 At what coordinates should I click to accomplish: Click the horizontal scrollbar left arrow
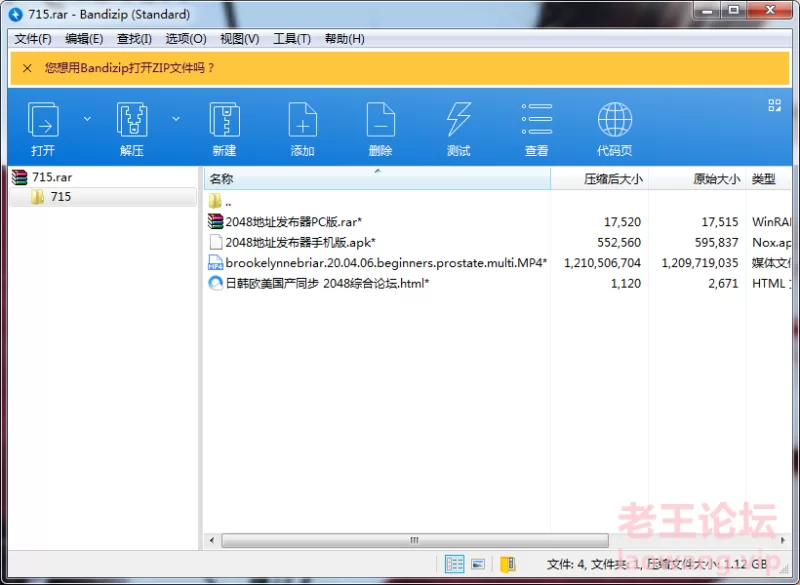212,540
